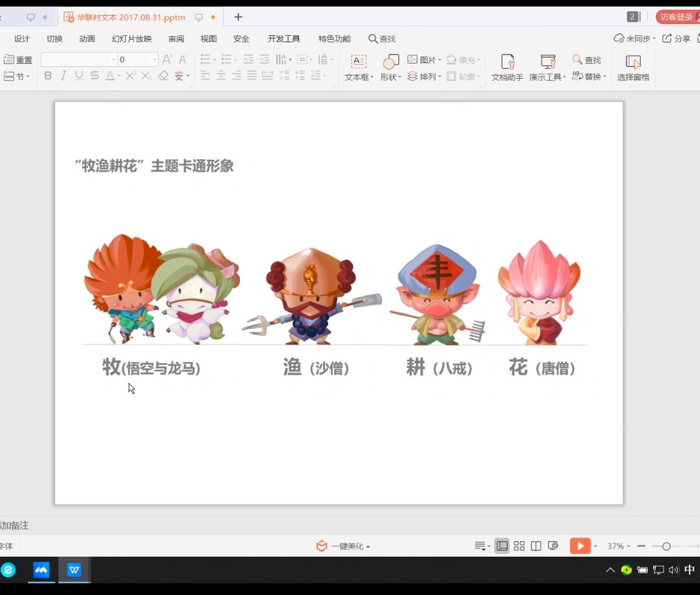Screen dimensions: 700x595
Task: Expand the bullet list dropdown
Action: click(214, 60)
